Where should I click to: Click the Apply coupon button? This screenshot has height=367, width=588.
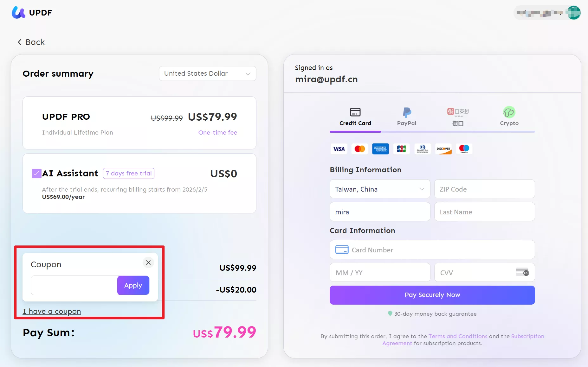pyautogui.click(x=133, y=285)
